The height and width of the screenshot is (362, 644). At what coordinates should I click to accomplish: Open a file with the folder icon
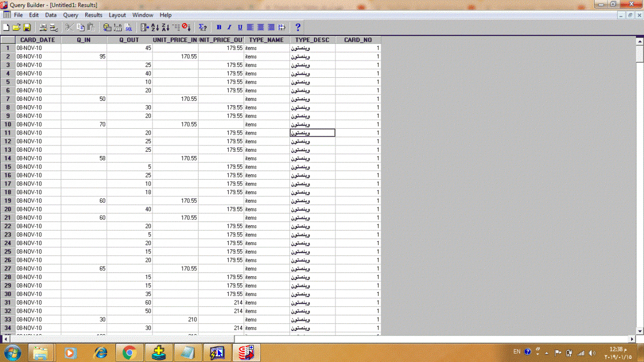click(16, 27)
